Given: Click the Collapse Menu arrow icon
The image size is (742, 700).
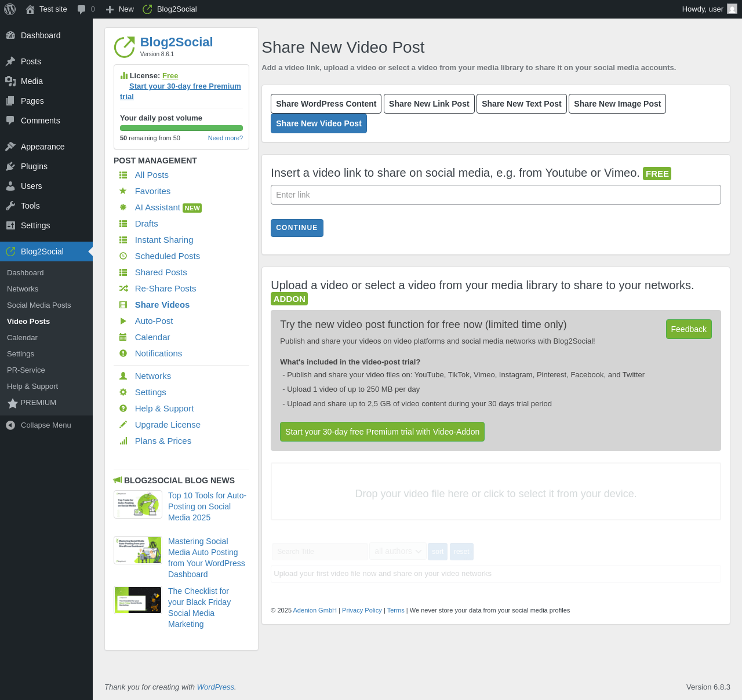Looking at the screenshot, I should pos(10,425).
